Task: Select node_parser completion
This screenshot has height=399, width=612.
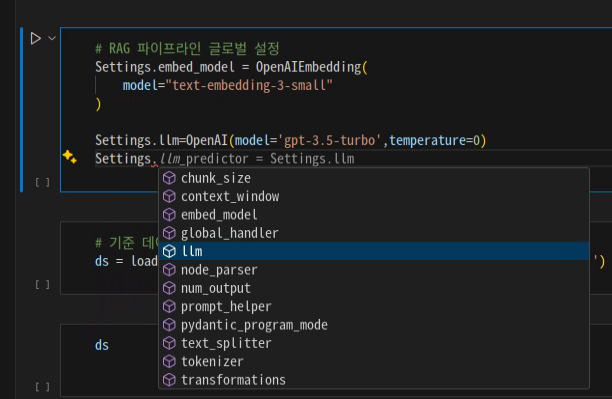Action: tap(374, 270)
